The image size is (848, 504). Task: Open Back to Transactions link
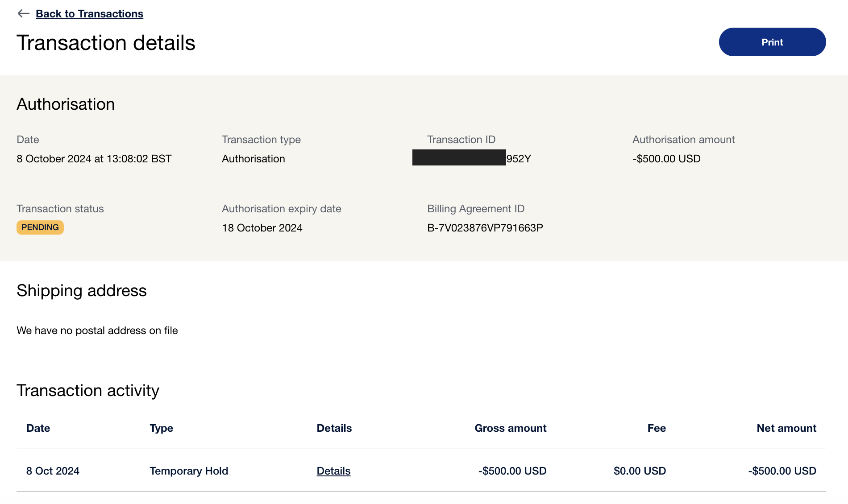click(x=89, y=14)
